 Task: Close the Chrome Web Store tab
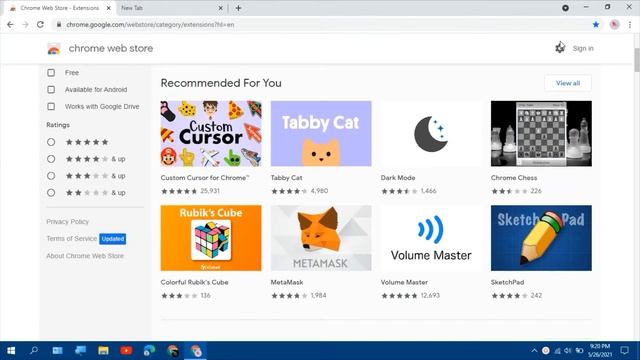tap(109, 8)
